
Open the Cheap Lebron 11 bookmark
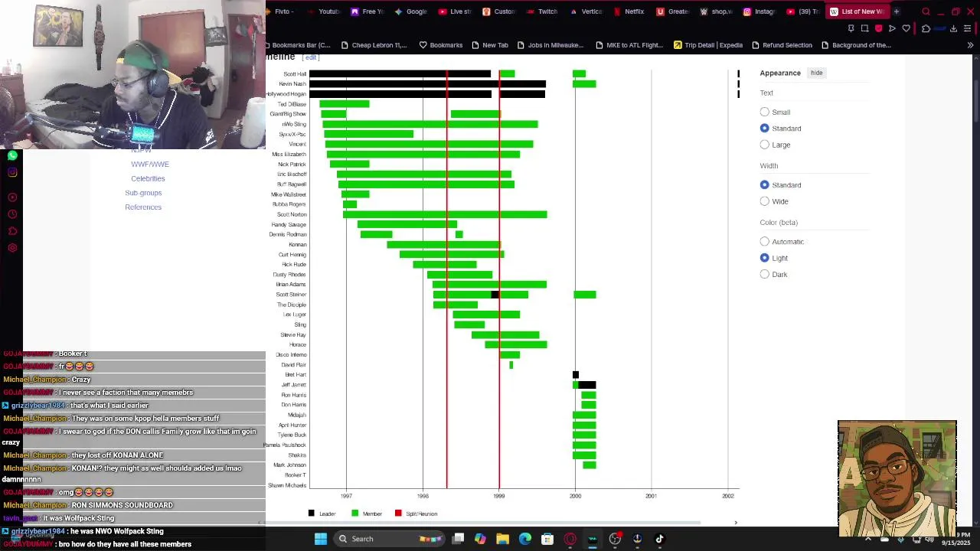click(374, 45)
